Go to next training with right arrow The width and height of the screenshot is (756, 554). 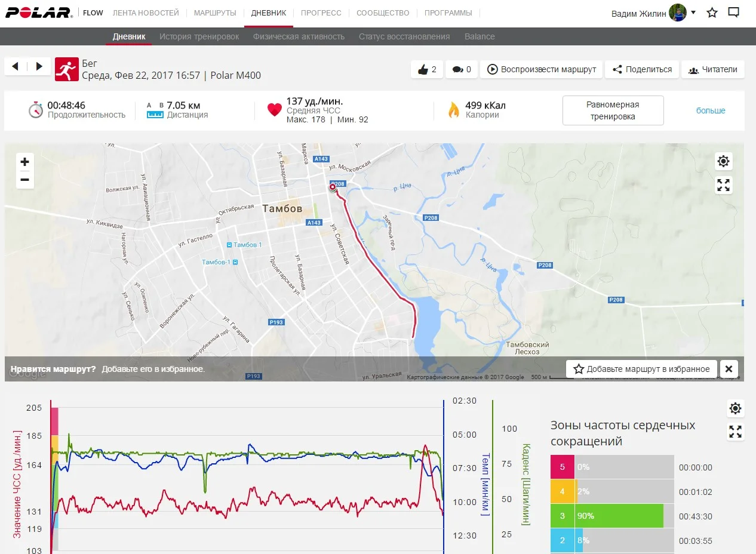(x=39, y=66)
